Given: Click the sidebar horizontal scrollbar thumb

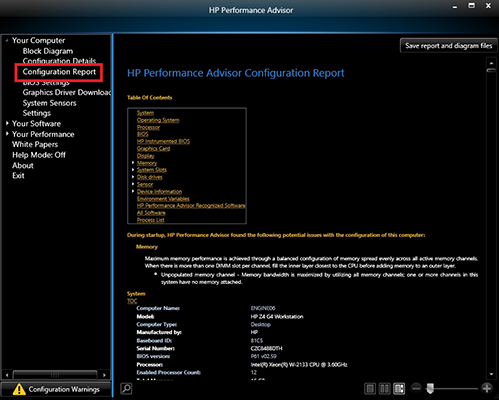Looking at the screenshot, I should click(x=55, y=375).
